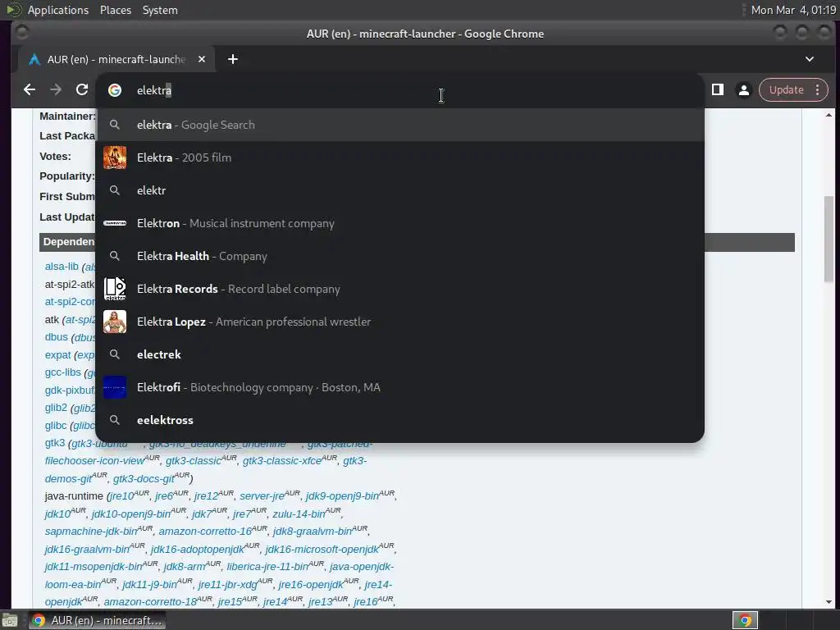This screenshot has width=840, height=630.
Task: Choose 'elektra - Google Search' suggestion
Action: tap(399, 125)
